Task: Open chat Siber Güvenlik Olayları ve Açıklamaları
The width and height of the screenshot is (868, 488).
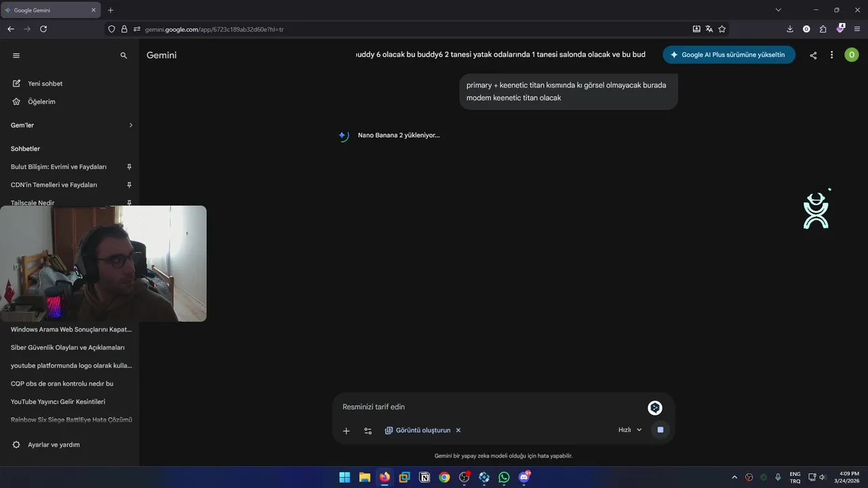Action: pos(68,348)
